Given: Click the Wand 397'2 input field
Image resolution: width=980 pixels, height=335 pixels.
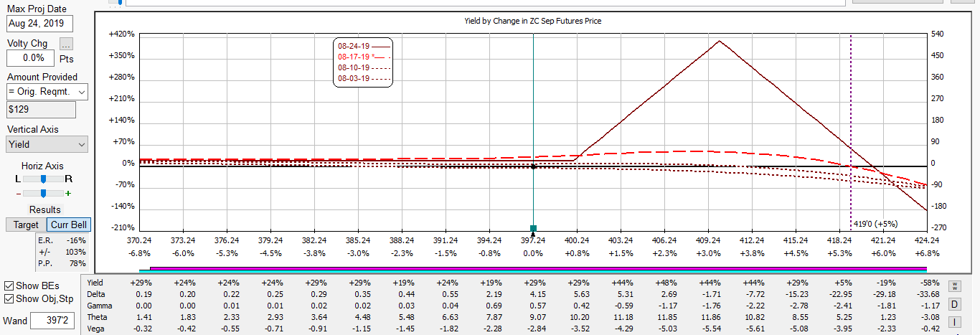Looking at the screenshot, I should (54, 320).
